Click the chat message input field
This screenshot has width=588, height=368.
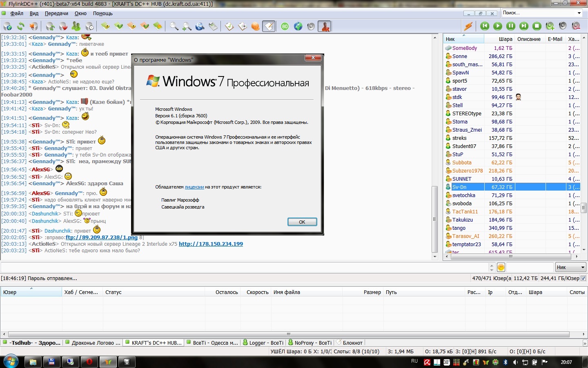(244, 267)
